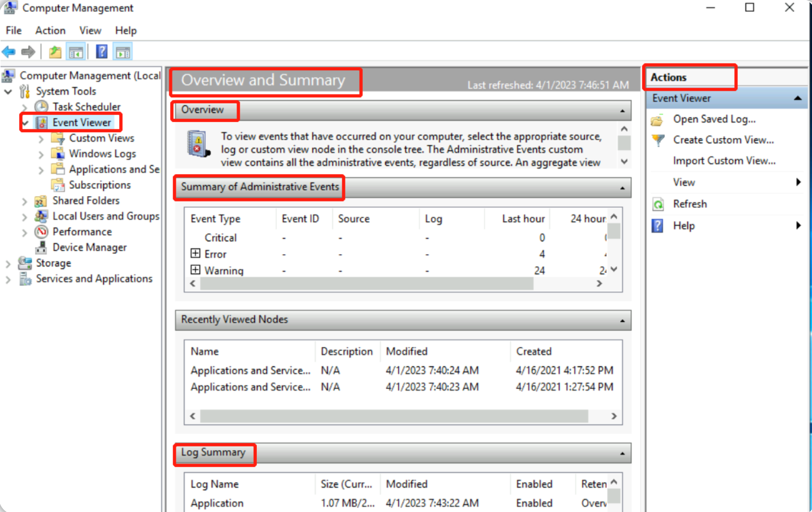Click the Applications and Services Logs folder icon
812x512 pixels.
click(x=58, y=169)
